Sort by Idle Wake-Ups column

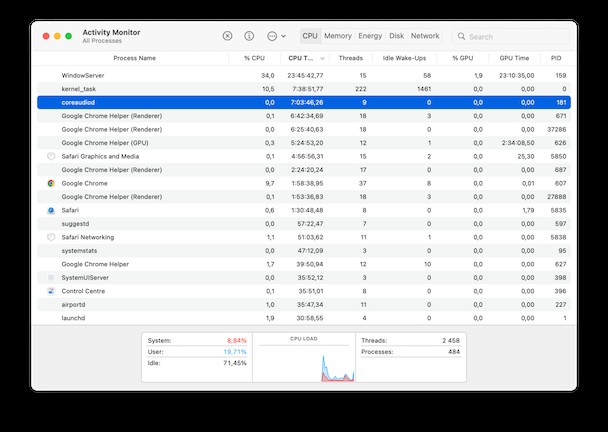404,58
